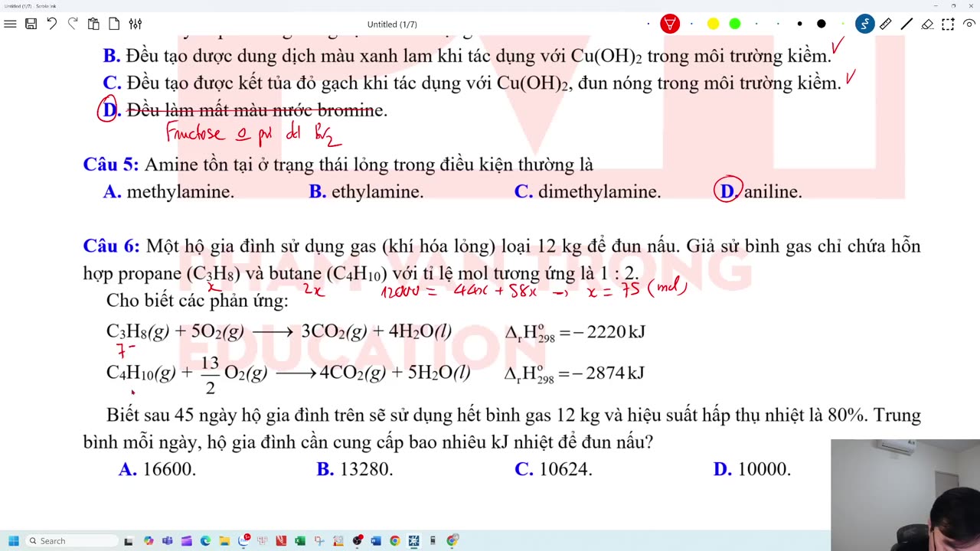Viewport: 980px width, 551px height.
Task: Select the straight line tool
Action: [x=906, y=24]
